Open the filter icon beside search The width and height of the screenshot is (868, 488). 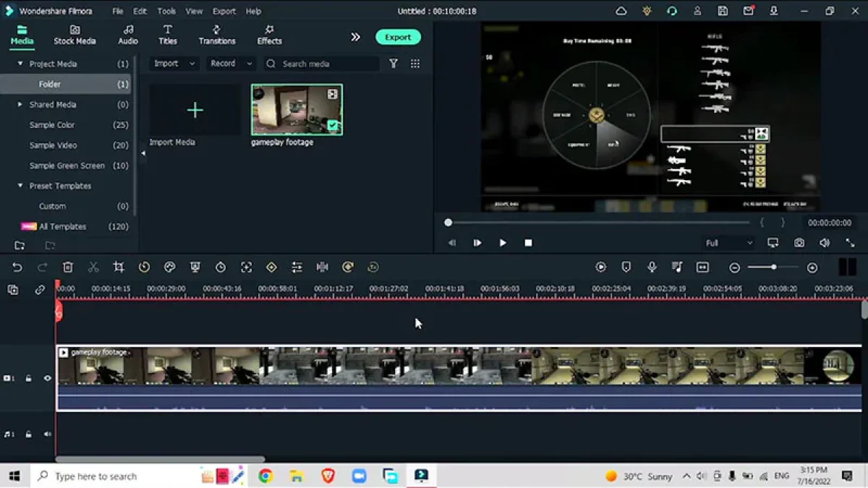tap(393, 64)
